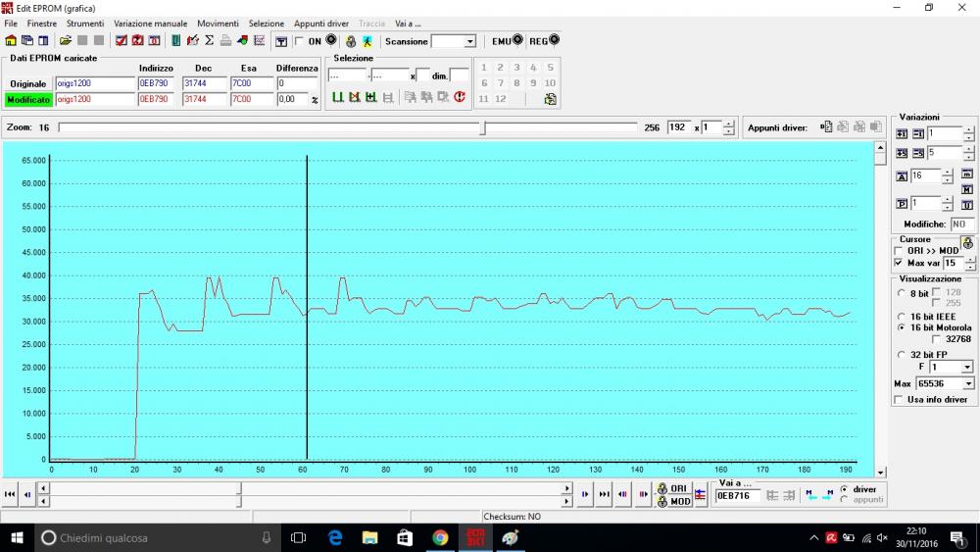
Task: Click the Cursore padlock icon
Action: 967,242
